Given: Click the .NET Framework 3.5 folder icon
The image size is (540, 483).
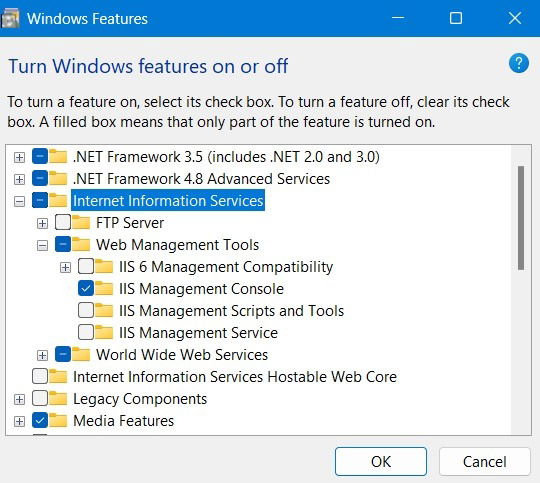Looking at the screenshot, I should pyautogui.click(x=58, y=156).
